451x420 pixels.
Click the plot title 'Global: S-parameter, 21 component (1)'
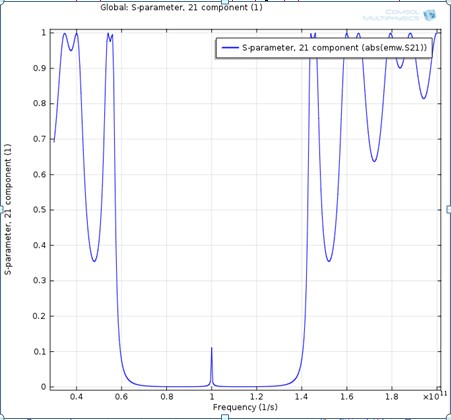[x=181, y=7]
